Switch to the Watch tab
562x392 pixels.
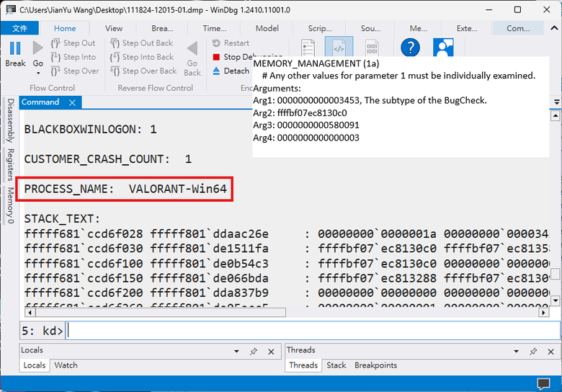66,365
